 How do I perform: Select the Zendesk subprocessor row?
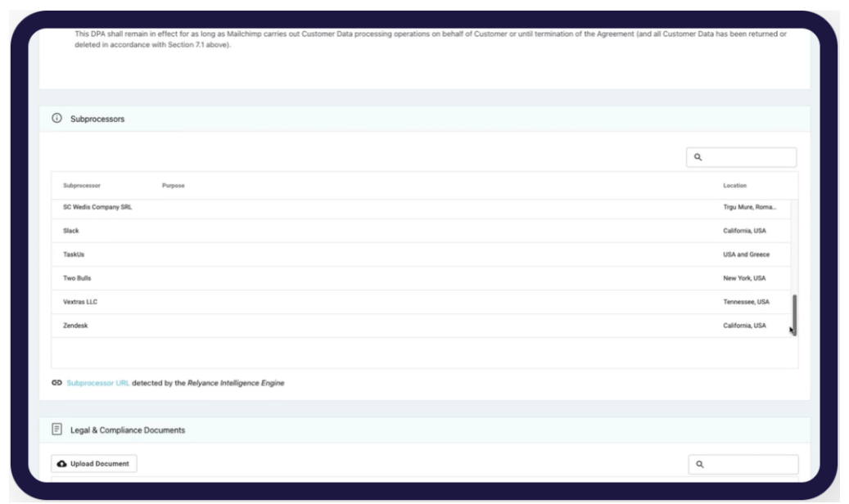[421, 326]
